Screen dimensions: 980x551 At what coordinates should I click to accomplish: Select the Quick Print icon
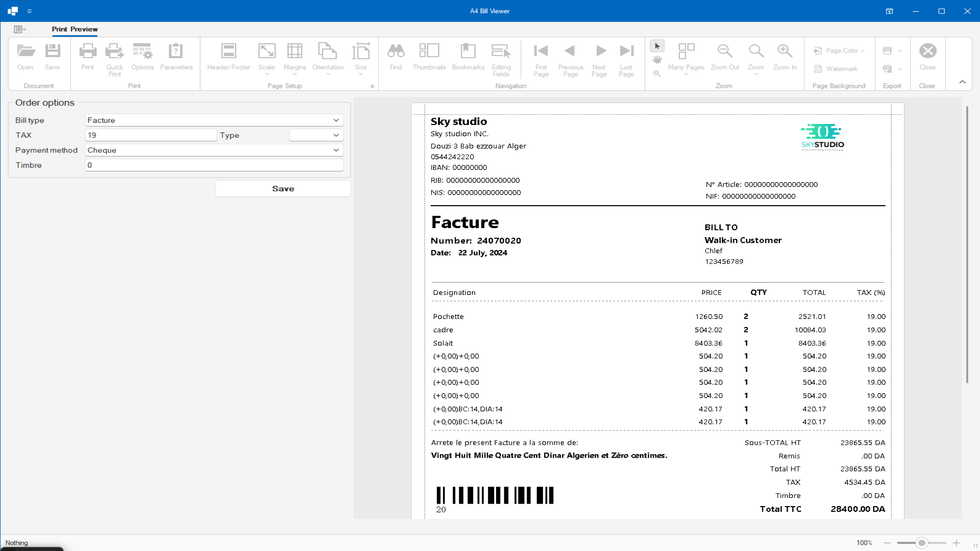tap(114, 56)
